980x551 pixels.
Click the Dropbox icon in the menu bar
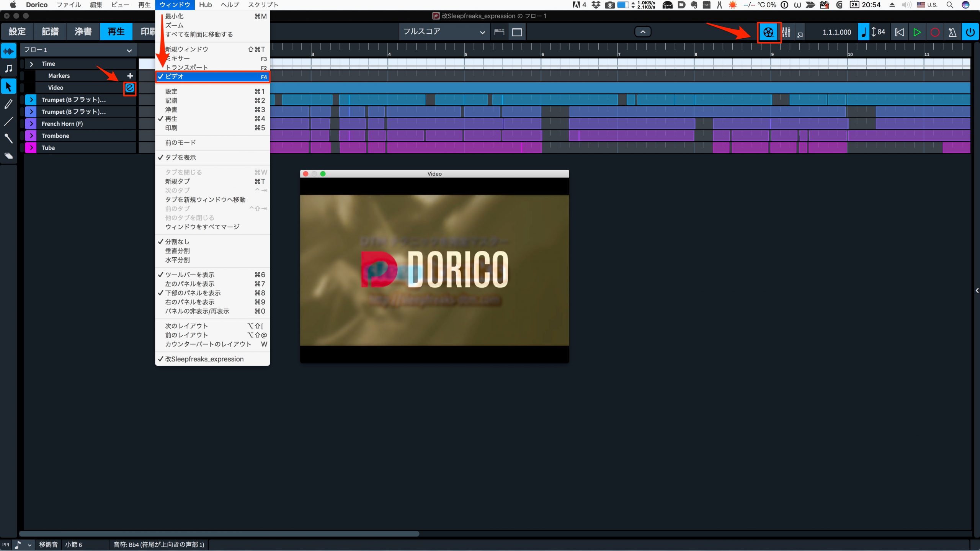(x=596, y=5)
